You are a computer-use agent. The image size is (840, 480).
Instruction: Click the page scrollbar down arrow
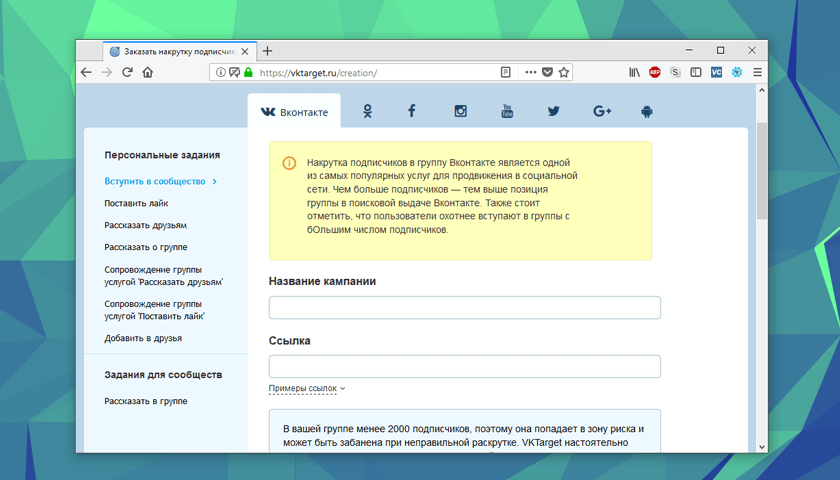click(x=762, y=447)
